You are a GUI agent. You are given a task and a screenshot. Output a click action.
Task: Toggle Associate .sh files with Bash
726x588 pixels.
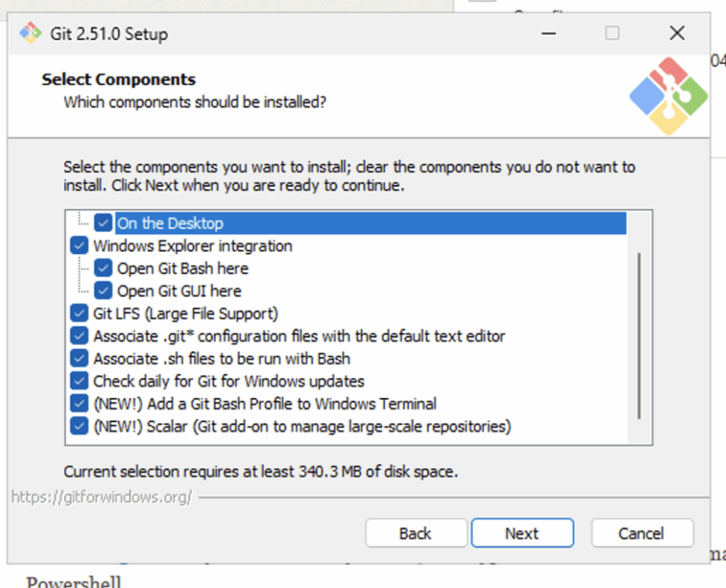[79, 359]
